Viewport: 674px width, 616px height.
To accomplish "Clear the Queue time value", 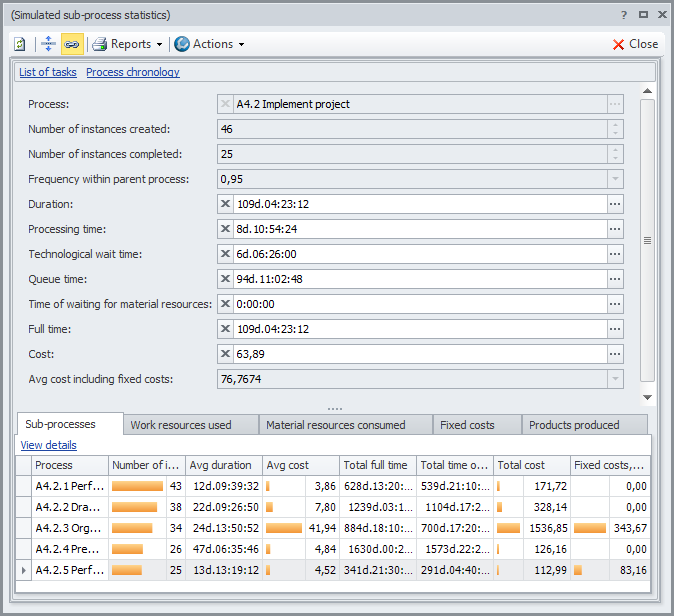I will 225,279.
